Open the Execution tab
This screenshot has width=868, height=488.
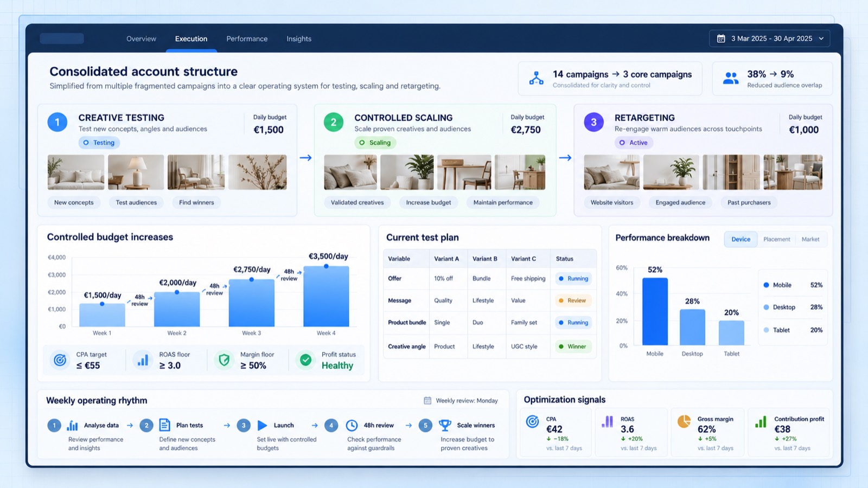(191, 38)
